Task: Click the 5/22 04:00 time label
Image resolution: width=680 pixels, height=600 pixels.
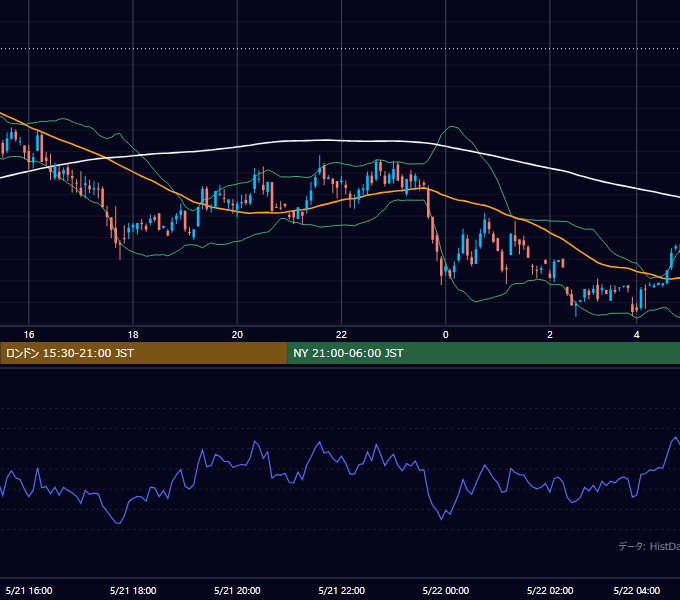Action: [x=637, y=590]
